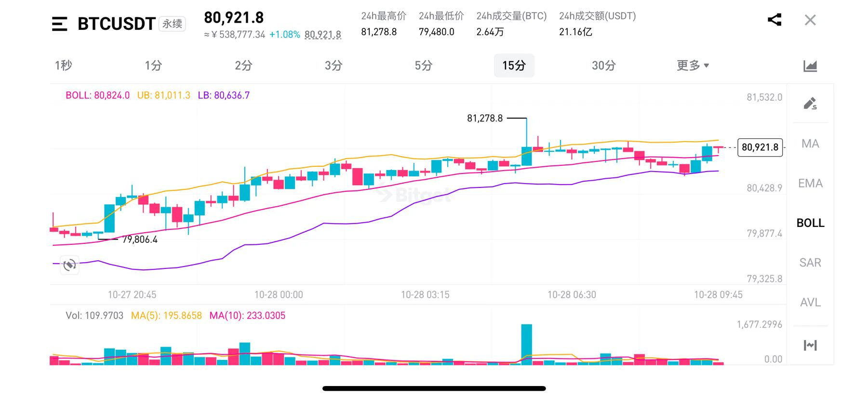Viewport: 868px width, 399px height.
Task: Click the BTCUSDT pair name
Action: (116, 24)
